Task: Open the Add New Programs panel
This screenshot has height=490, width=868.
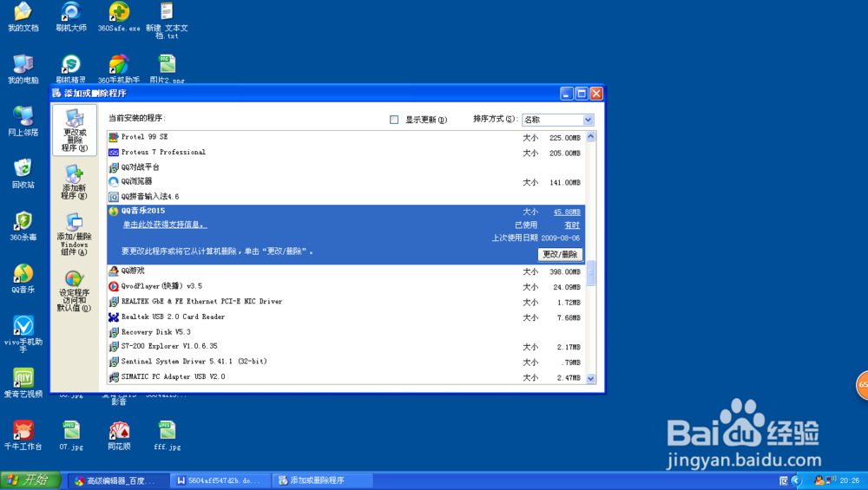Action: pos(74,182)
